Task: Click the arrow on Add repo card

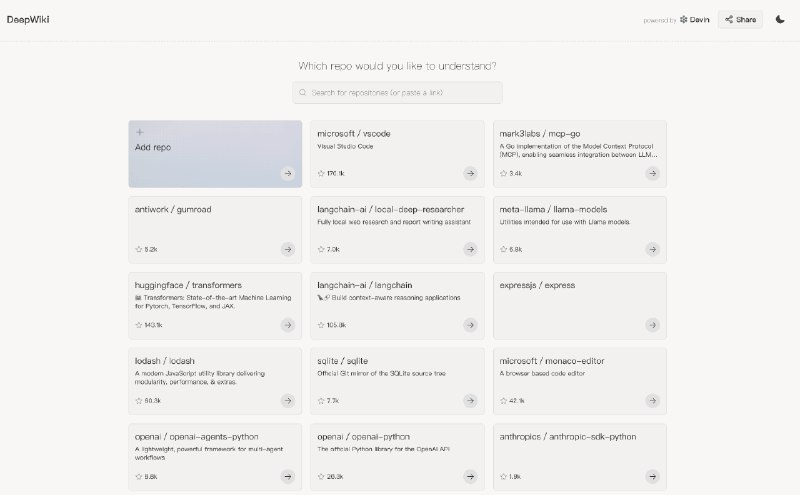Action: point(287,173)
